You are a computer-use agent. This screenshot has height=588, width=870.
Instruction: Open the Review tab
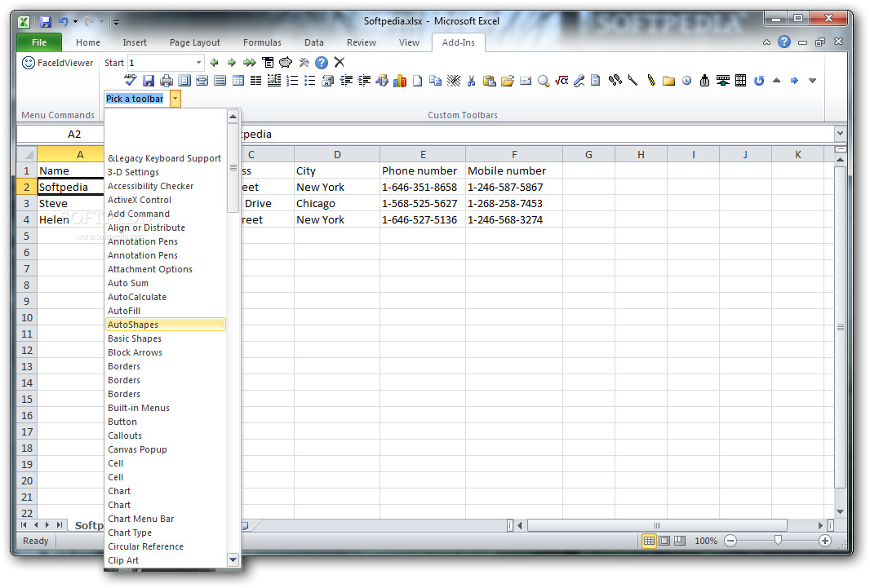[x=362, y=42]
